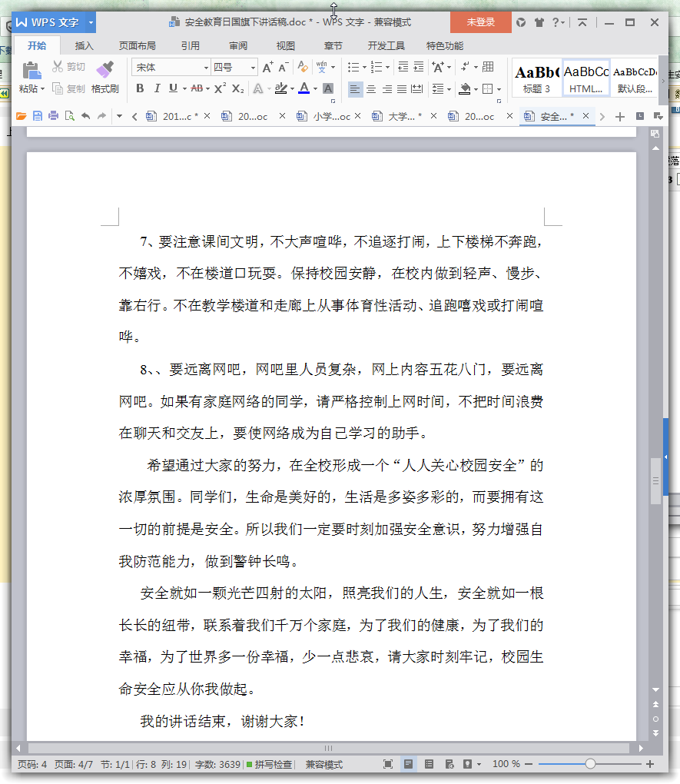
Task: Click the Paste clipboard icon
Action: click(32, 71)
